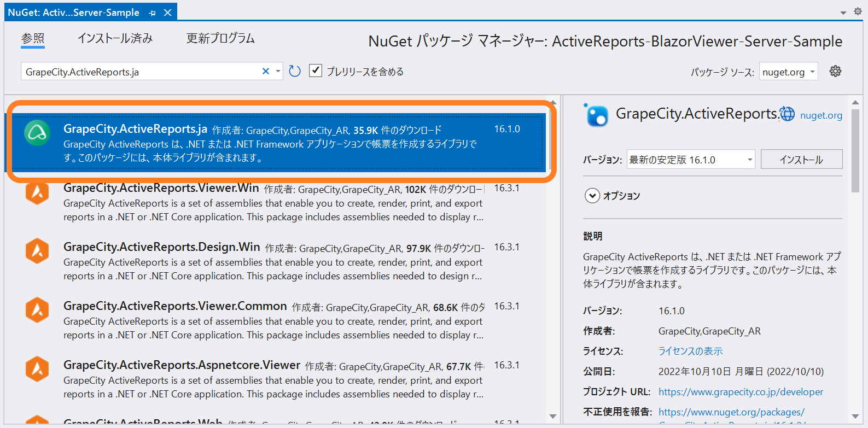Viewport: 868px width, 428px height.
Task: Open the project URL grapecity.co.jp/developer link
Action: pyautogui.click(x=741, y=392)
